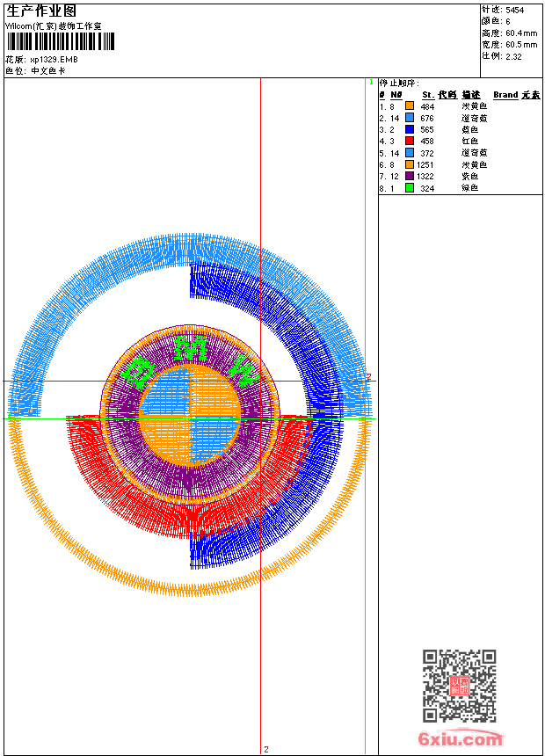Viewport: 545px width, 756px height.
Task: Click the Wilcom studio name line
Action: (x=53, y=26)
